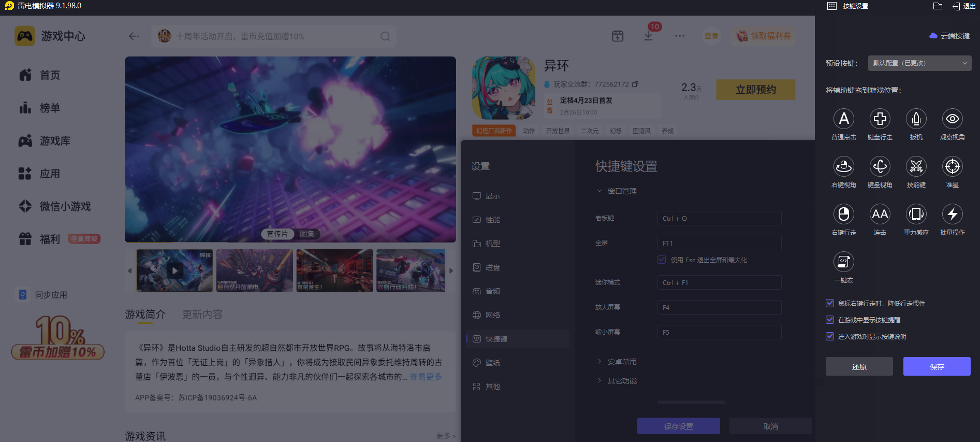Select the 普通点击 tap key icon
Screen dimensions: 980x442
point(843,119)
